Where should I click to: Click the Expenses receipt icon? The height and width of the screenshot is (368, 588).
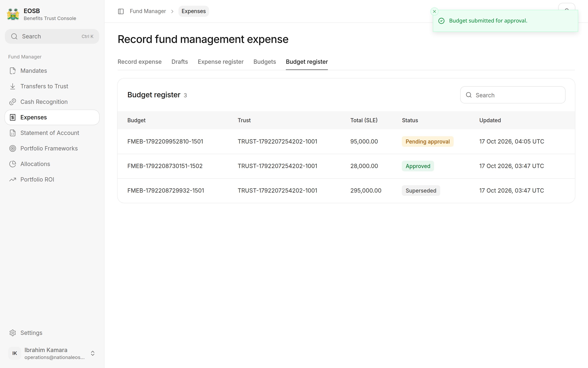13,118
